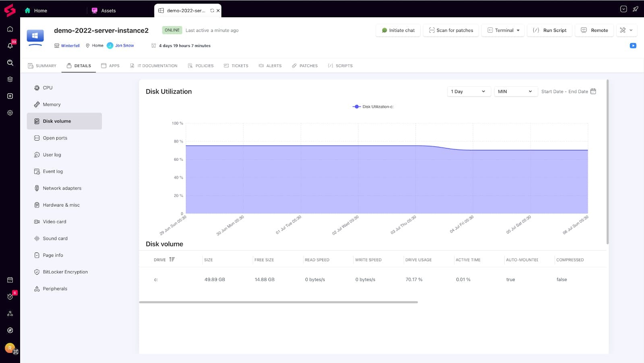This screenshot has width=644, height=363.
Task: Open the compass explore icon
Action: pos(10,330)
